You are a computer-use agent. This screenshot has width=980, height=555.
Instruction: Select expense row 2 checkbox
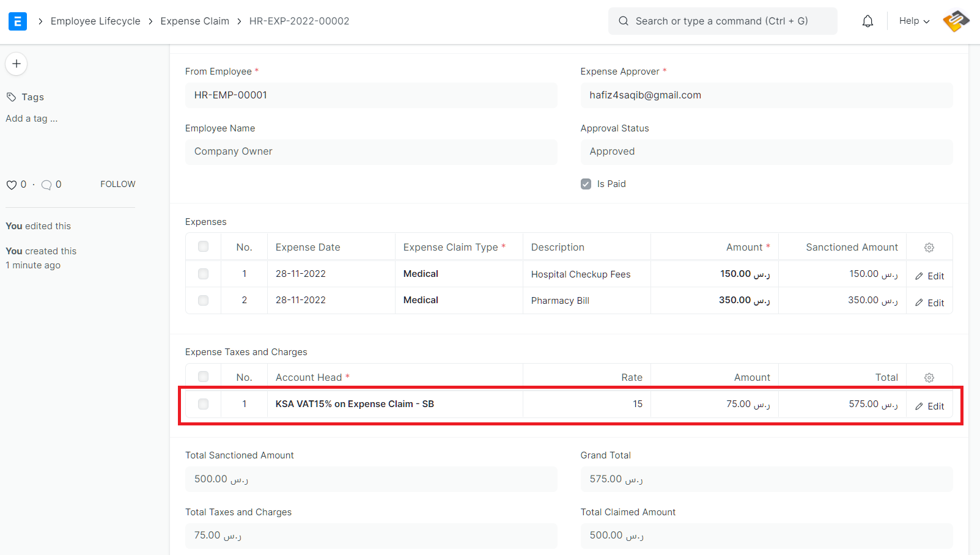tap(203, 300)
